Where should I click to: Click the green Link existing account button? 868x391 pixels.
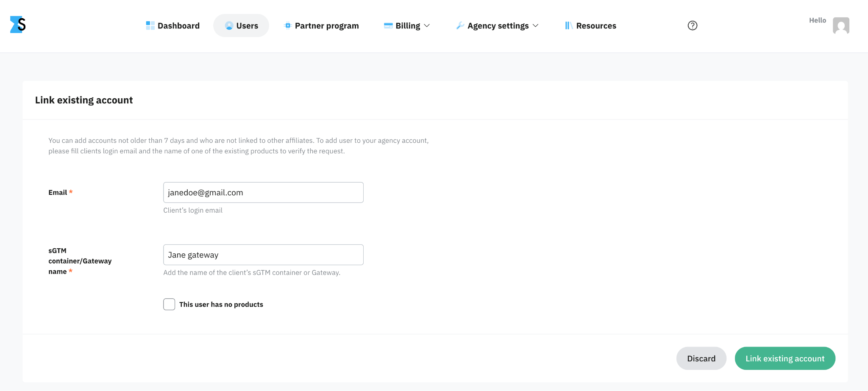tap(785, 358)
